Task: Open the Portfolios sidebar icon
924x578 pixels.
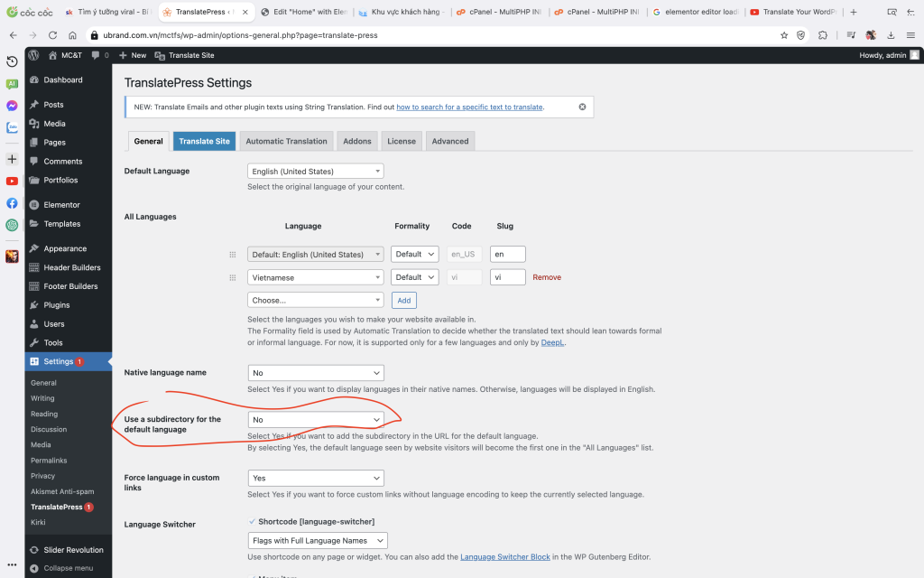Action: (32, 180)
